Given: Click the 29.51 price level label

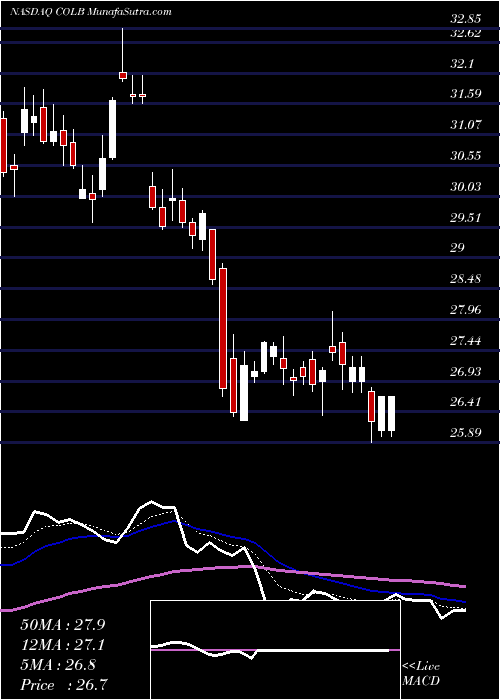Looking at the screenshot, I should pyautogui.click(x=466, y=218).
